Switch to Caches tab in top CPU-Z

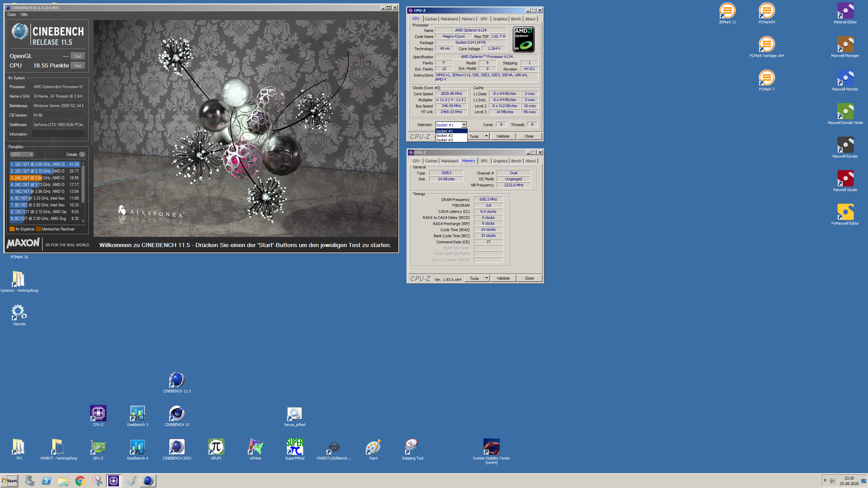point(431,19)
